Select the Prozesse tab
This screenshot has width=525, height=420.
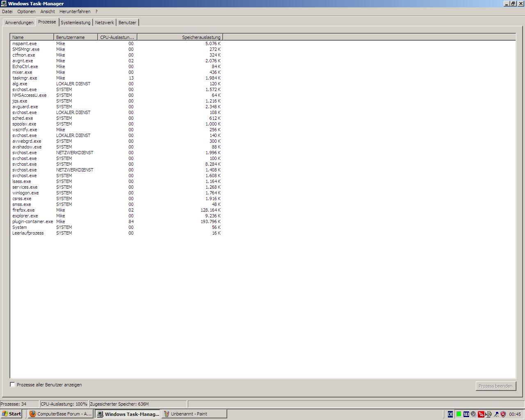[x=47, y=22]
